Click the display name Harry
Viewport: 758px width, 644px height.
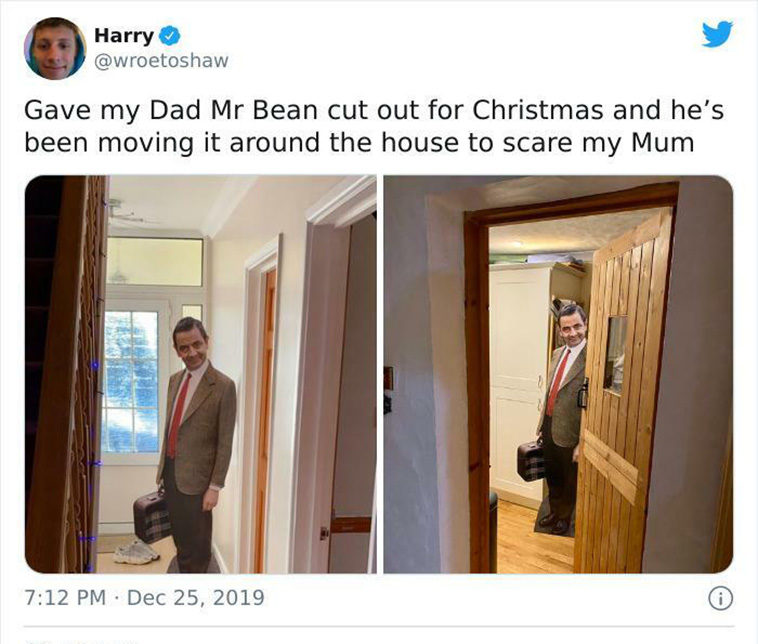124,36
